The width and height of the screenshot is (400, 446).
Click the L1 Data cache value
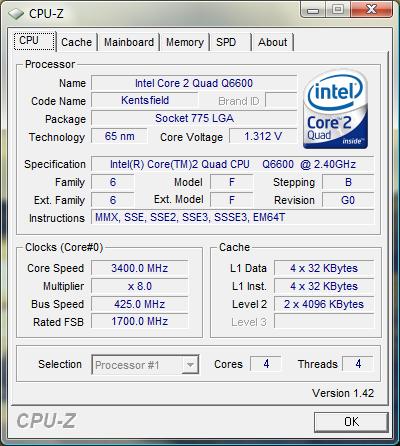(x=324, y=268)
